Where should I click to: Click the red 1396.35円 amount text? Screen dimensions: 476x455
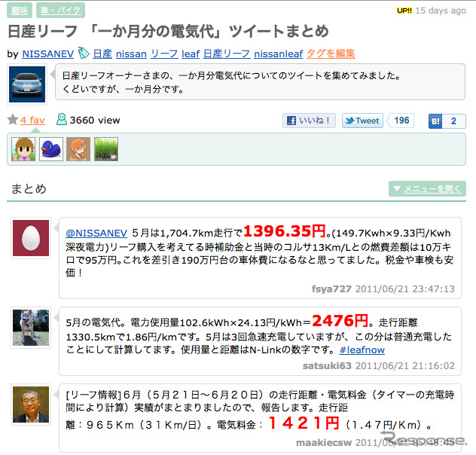[x=285, y=231]
